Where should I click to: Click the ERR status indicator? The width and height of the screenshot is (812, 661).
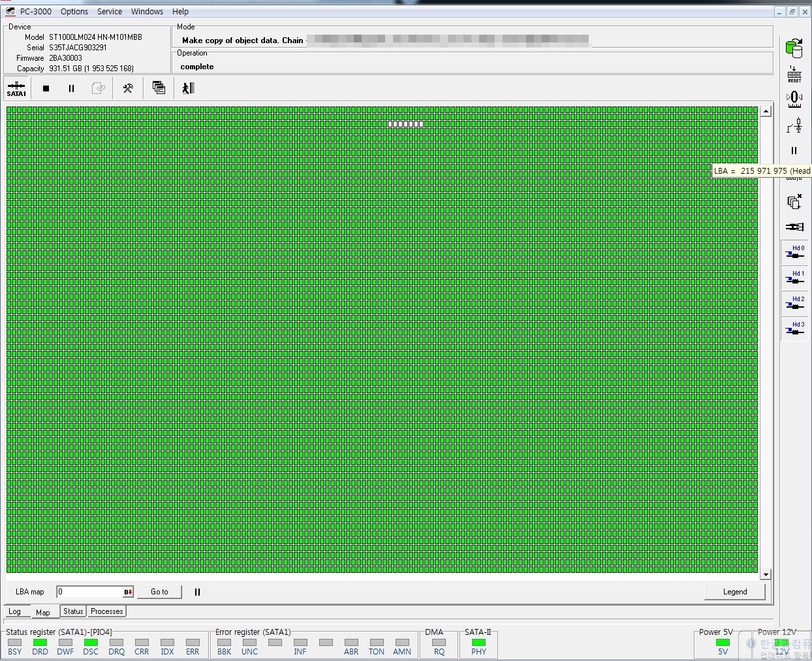click(x=193, y=643)
